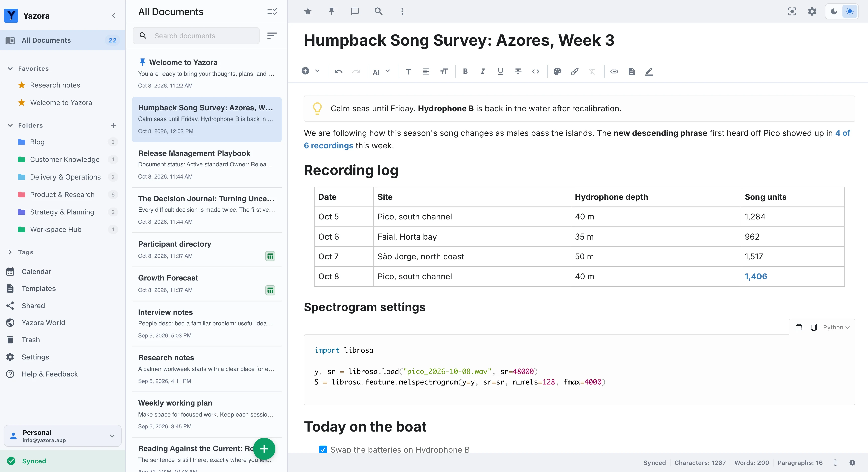
Task: Apply underline formatting
Action: tap(500, 71)
